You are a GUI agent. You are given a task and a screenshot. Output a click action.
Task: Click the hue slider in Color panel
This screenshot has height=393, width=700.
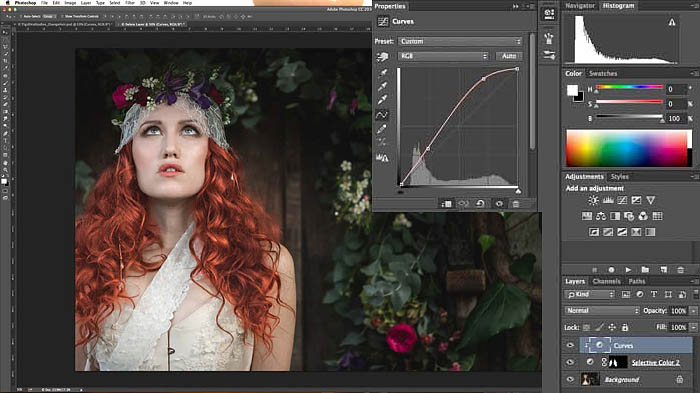[629, 88]
